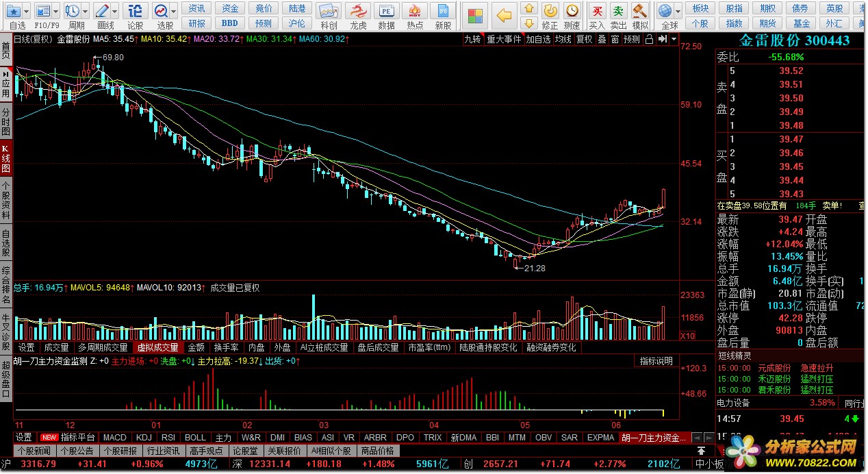Click the 设置 button in indicator tab row
This screenshot has height=474, width=868.
click(x=24, y=437)
